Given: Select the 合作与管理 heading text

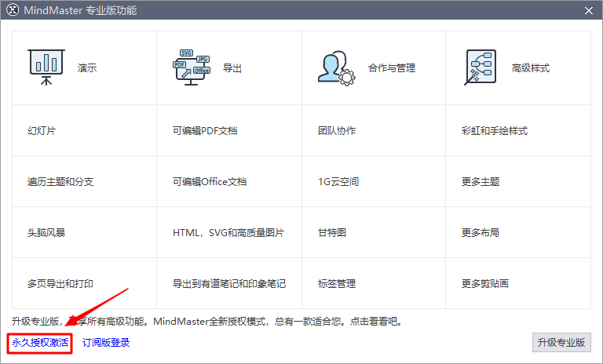Looking at the screenshot, I should 392,68.
